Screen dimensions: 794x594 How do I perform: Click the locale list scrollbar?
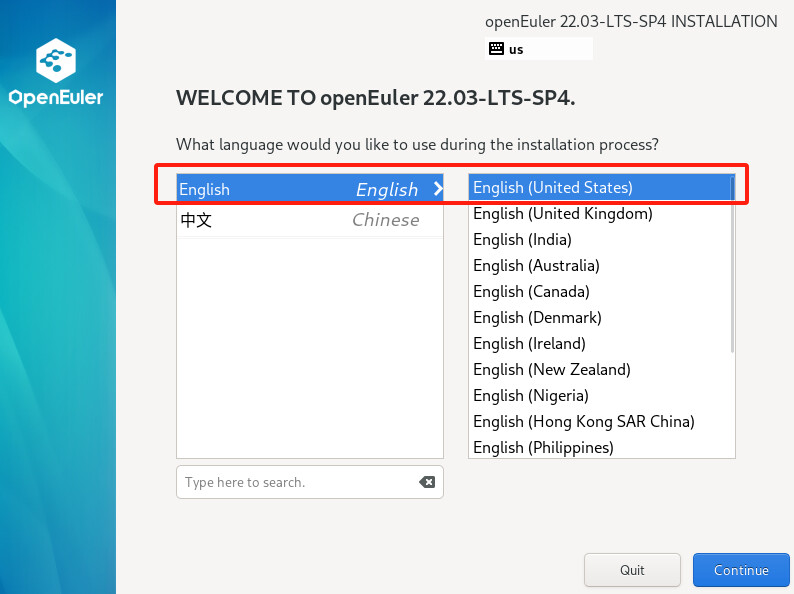tap(732, 264)
